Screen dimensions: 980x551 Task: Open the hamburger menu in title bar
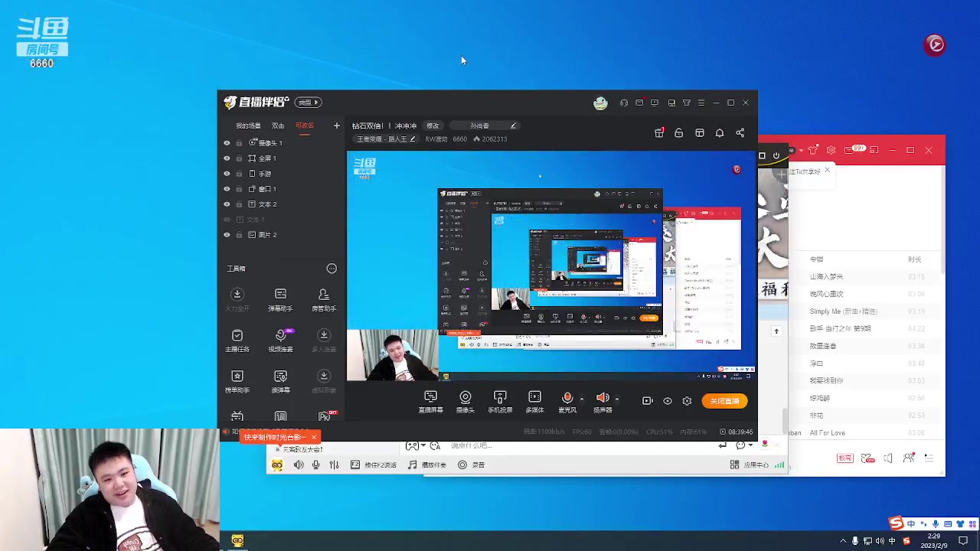coord(701,103)
